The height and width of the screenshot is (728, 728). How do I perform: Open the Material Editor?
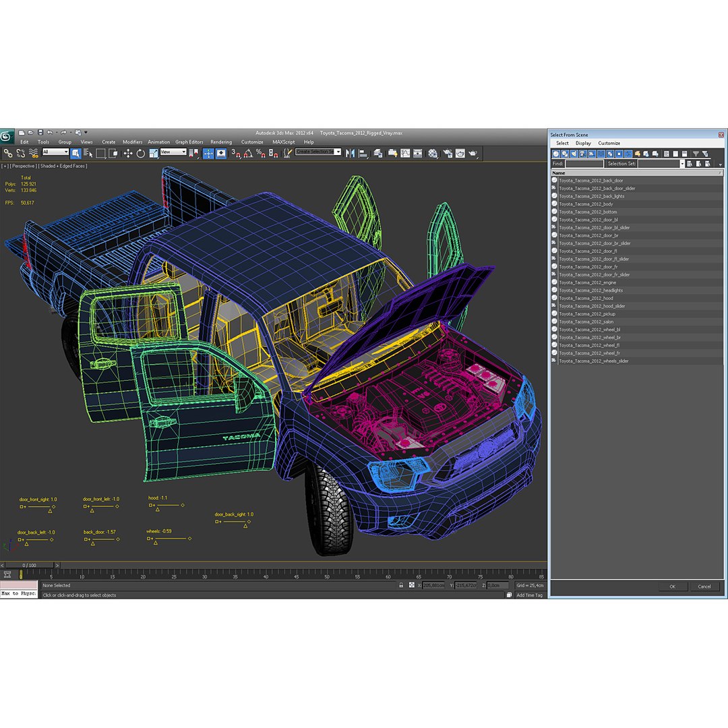(x=433, y=153)
